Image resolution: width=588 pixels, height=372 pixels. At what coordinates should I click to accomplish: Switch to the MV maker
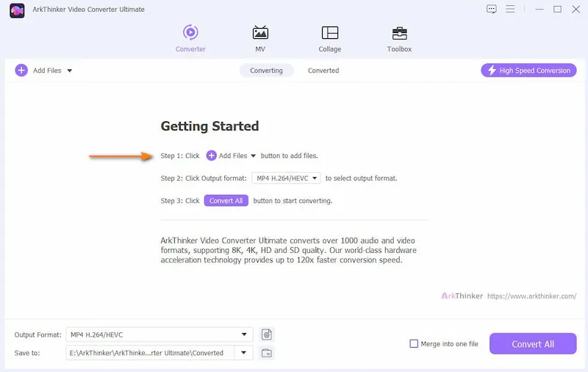[x=260, y=38]
